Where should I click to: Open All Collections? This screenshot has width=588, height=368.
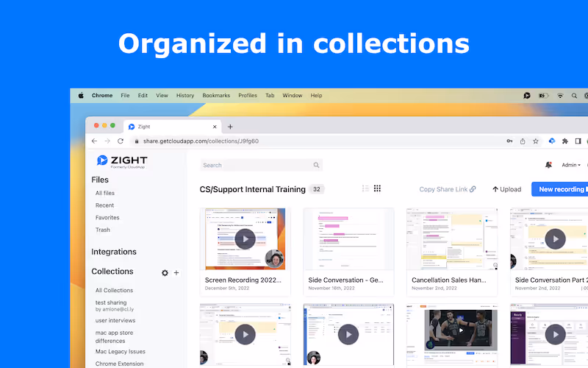tap(114, 290)
